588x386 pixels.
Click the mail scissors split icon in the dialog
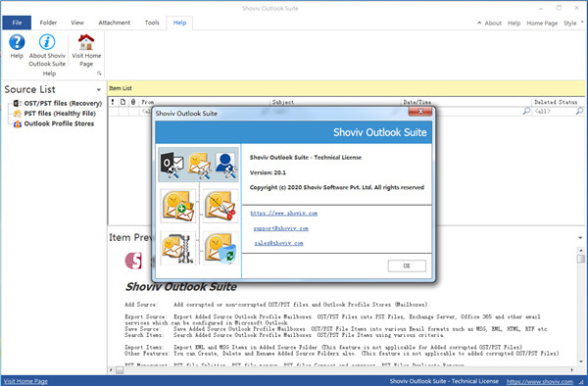220,206
